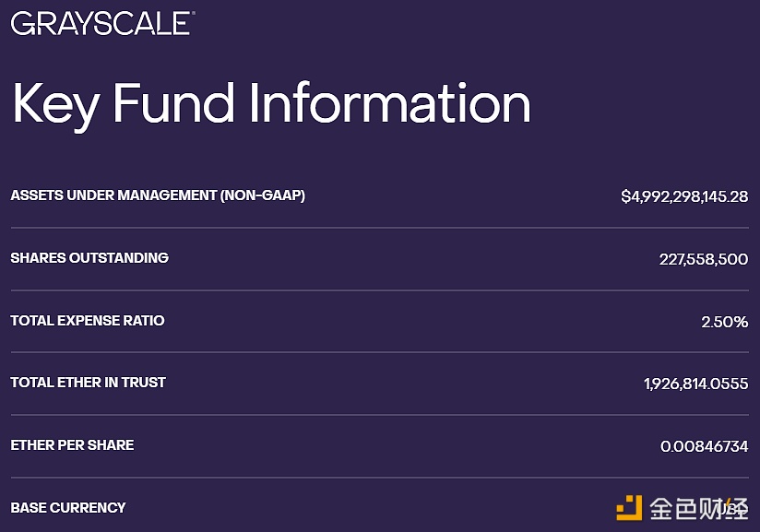Click the divider line under Assets Under Management
The image size is (760, 532).
click(379, 227)
